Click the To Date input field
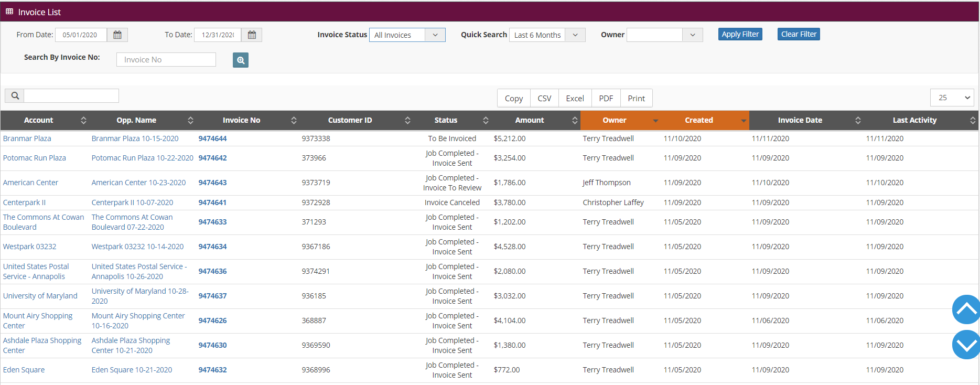980x385 pixels. click(x=218, y=35)
